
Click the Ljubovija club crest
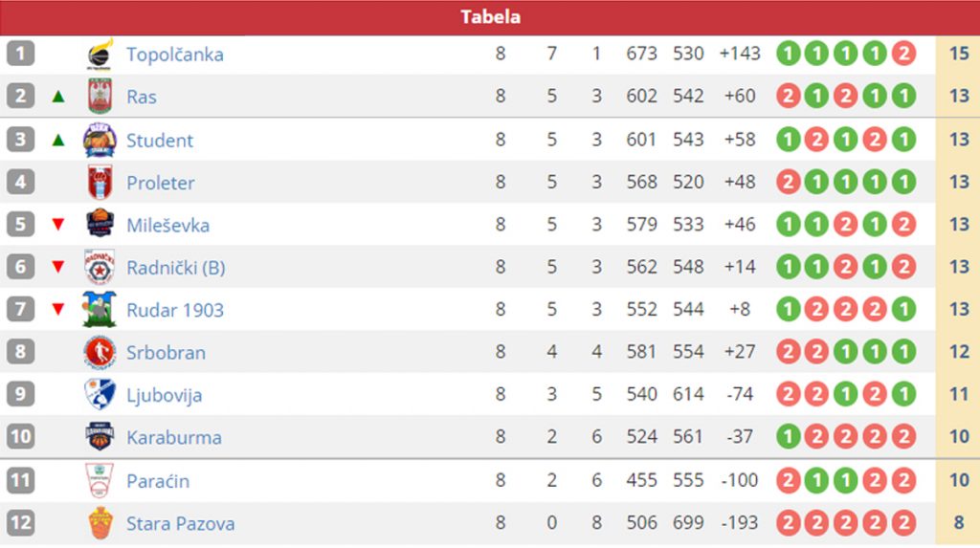click(100, 394)
